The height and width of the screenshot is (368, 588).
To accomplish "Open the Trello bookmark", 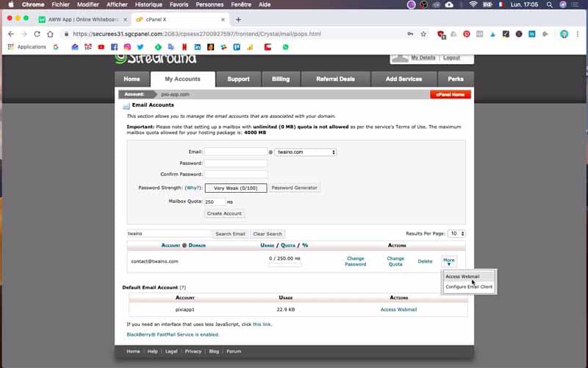I will pyautogui.click(x=237, y=47).
